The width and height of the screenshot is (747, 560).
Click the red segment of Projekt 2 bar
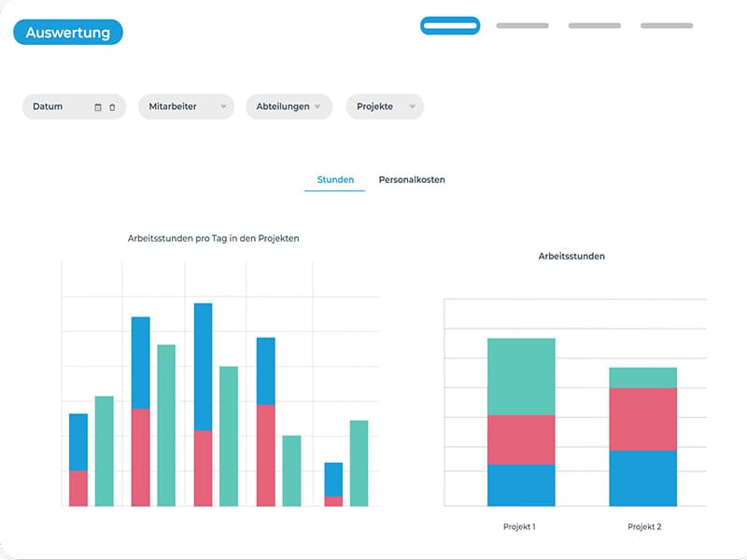[x=642, y=419]
